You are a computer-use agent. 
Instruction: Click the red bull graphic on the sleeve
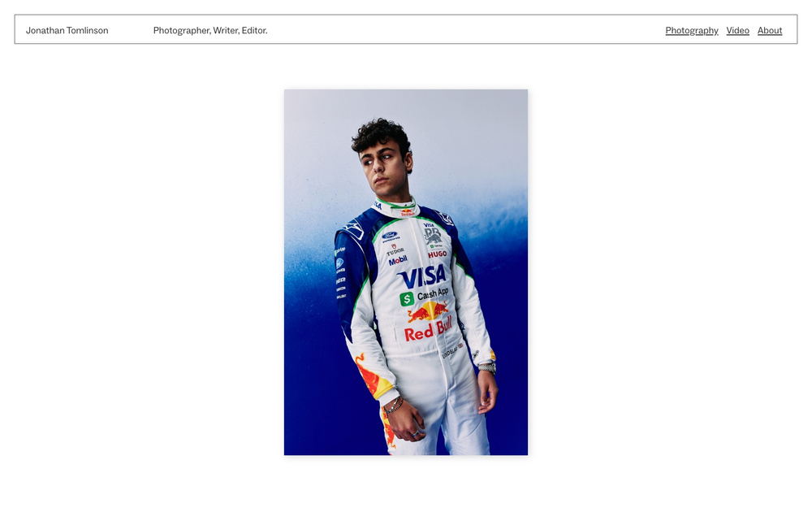372,376
